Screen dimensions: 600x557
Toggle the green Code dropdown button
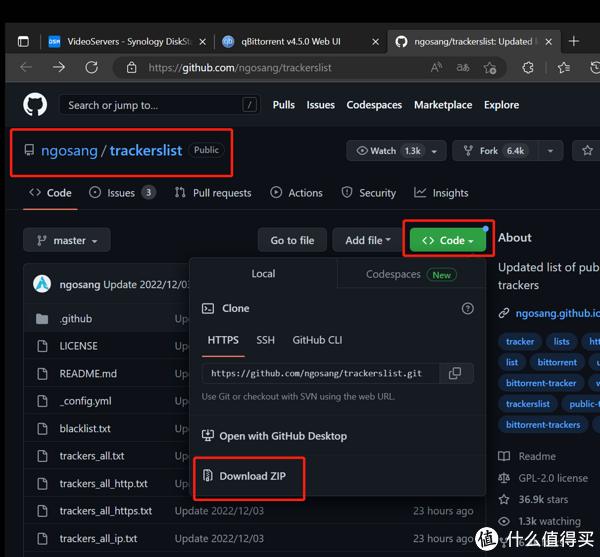pos(448,240)
